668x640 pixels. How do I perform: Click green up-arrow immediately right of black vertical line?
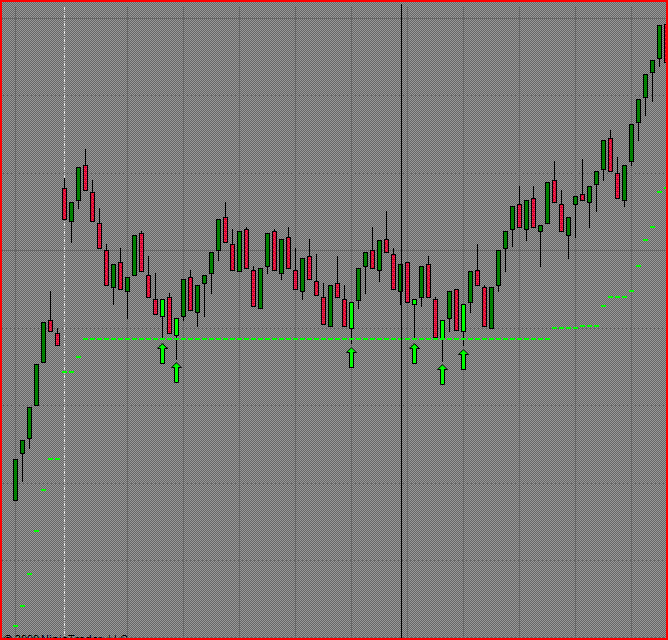pos(414,354)
